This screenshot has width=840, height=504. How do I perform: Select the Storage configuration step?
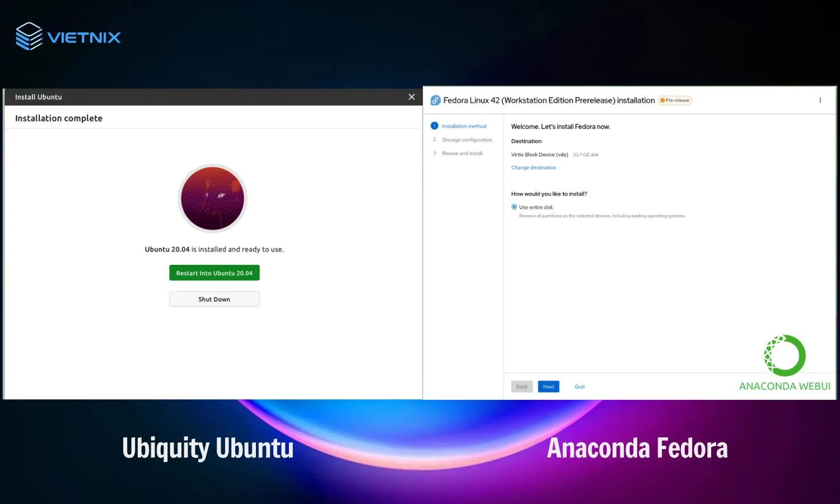coord(467,140)
